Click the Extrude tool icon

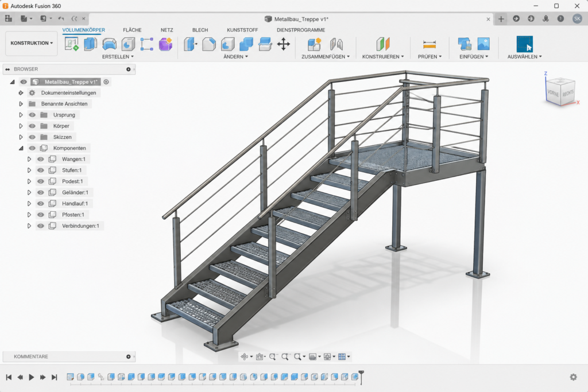coord(90,44)
